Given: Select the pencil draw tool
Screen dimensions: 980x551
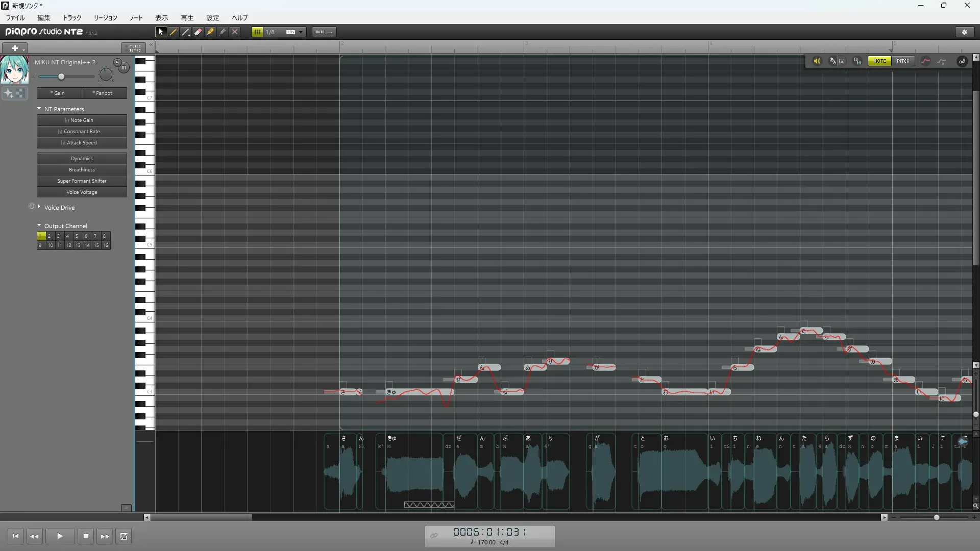Looking at the screenshot, I should click(174, 32).
